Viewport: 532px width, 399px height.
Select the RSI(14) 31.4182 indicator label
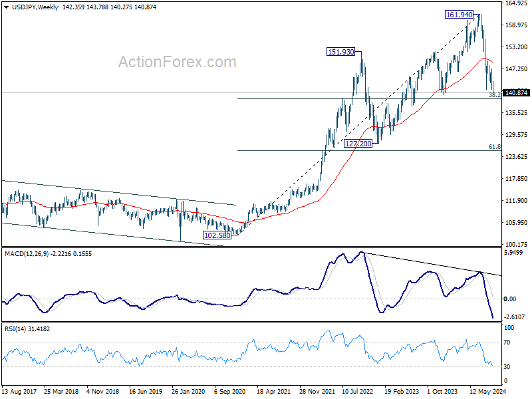27,329
